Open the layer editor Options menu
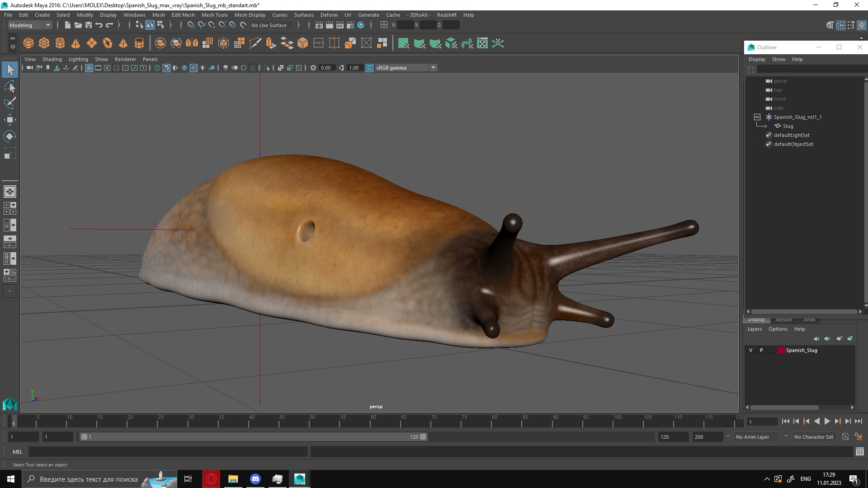Viewport: 868px width, 488px height. tap(778, 329)
